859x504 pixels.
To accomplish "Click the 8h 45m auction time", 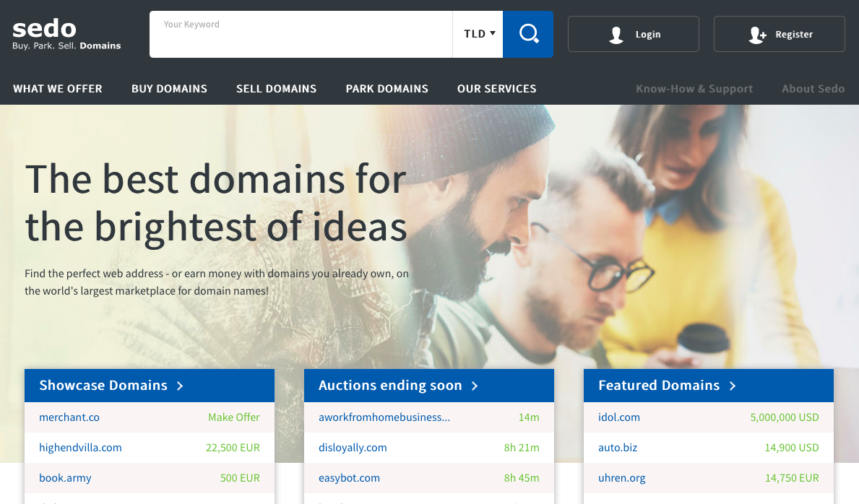I will (x=522, y=478).
